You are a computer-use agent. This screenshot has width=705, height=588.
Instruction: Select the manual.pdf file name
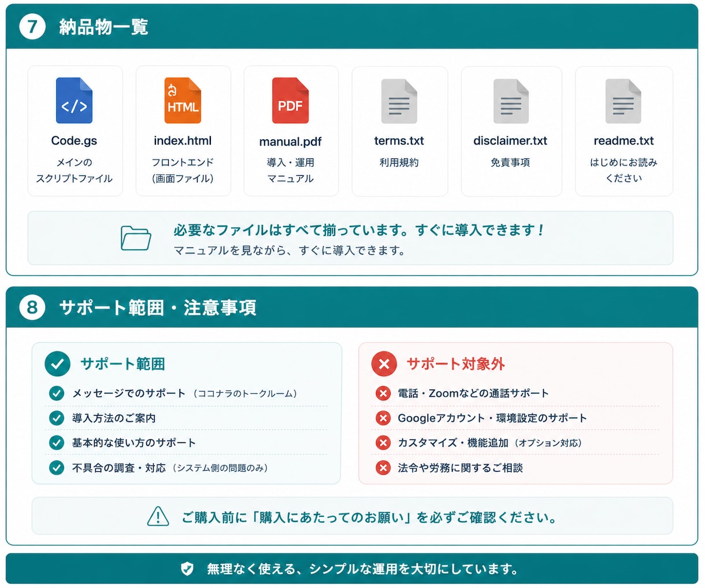click(x=290, y=142)
